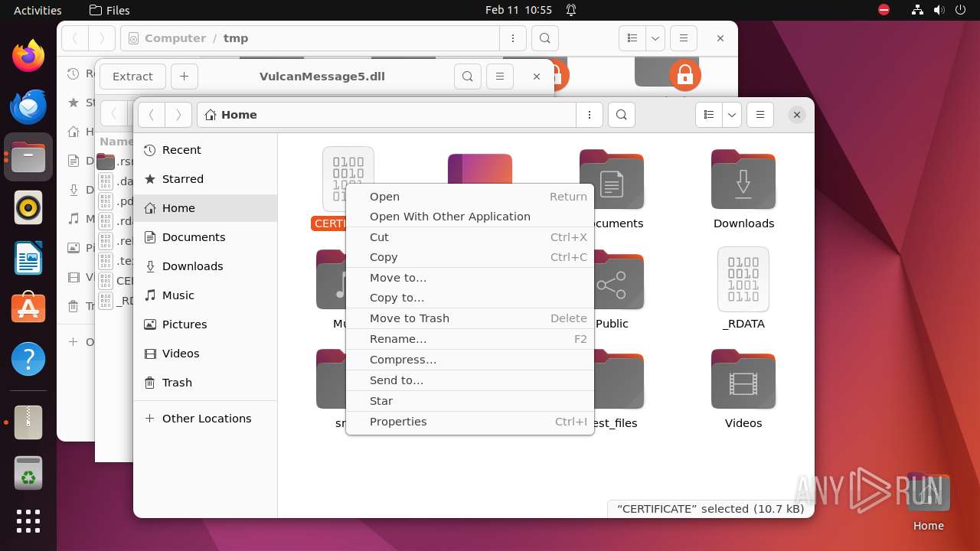The width and height of the screenshot is (980, 551).
Task: Open path options menu in tmp window
Action: [512, 38]
